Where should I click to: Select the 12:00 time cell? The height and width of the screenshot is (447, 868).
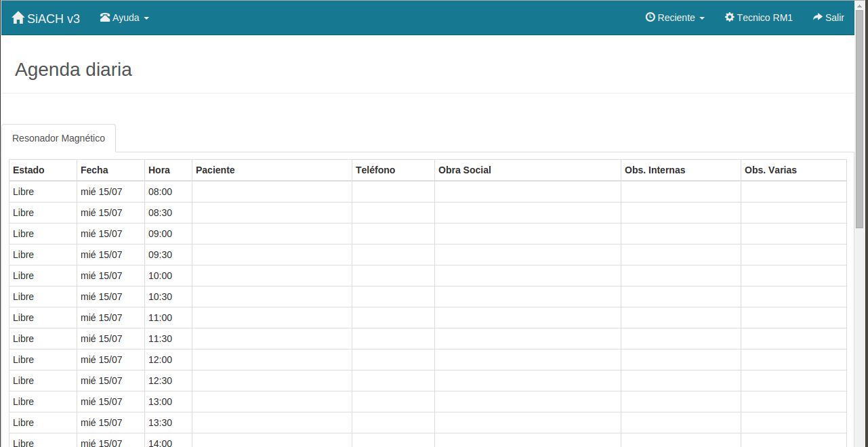click(168, 360)
